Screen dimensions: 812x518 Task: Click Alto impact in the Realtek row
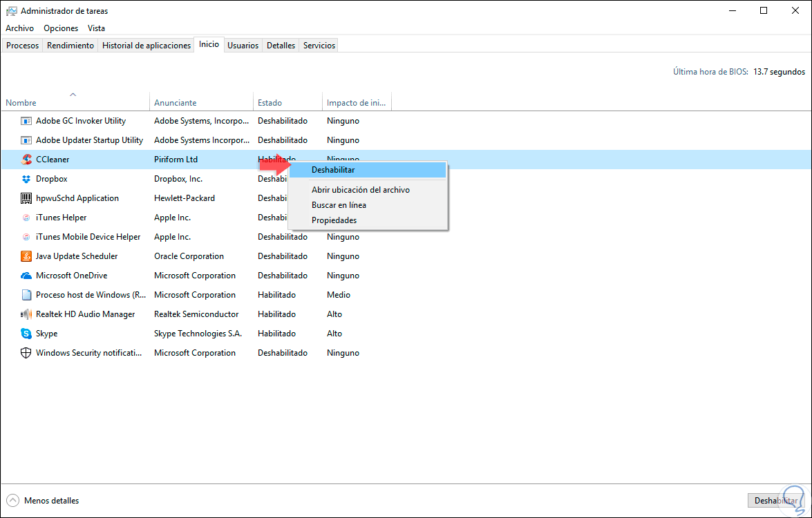click(334, 314)
